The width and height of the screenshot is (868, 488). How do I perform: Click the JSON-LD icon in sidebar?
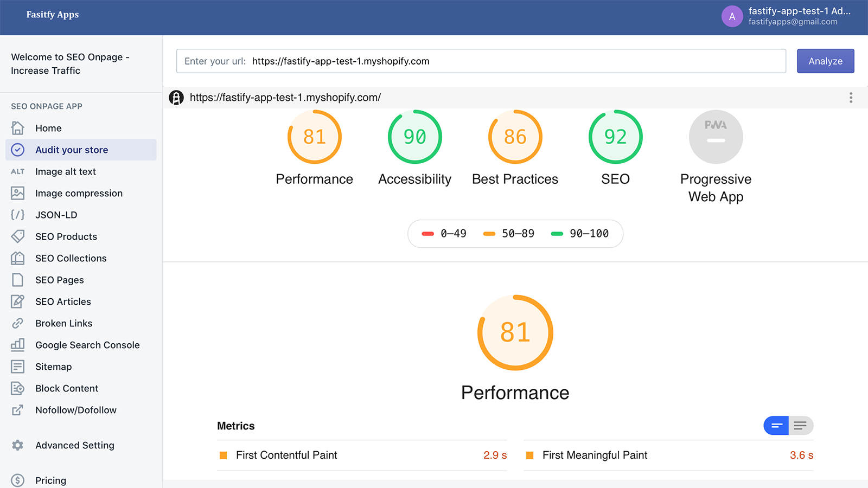(x=18, y=215)
